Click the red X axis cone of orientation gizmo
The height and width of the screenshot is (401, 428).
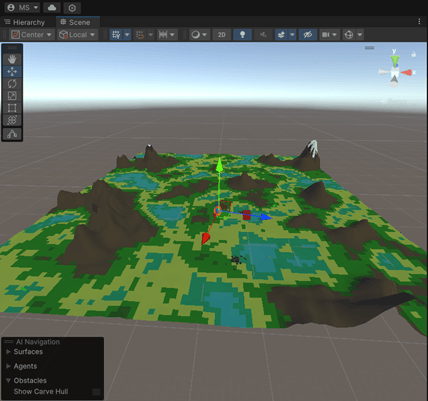(x=406, y=72)
